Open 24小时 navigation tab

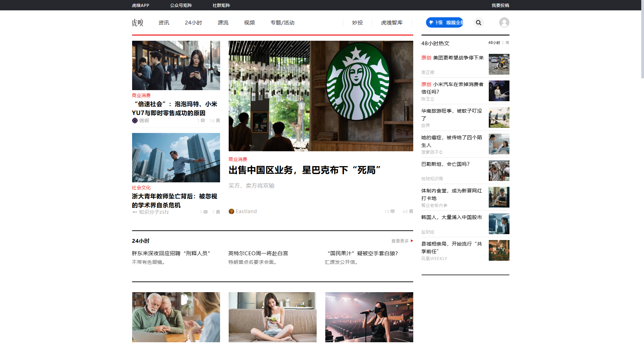coord(194,22)
